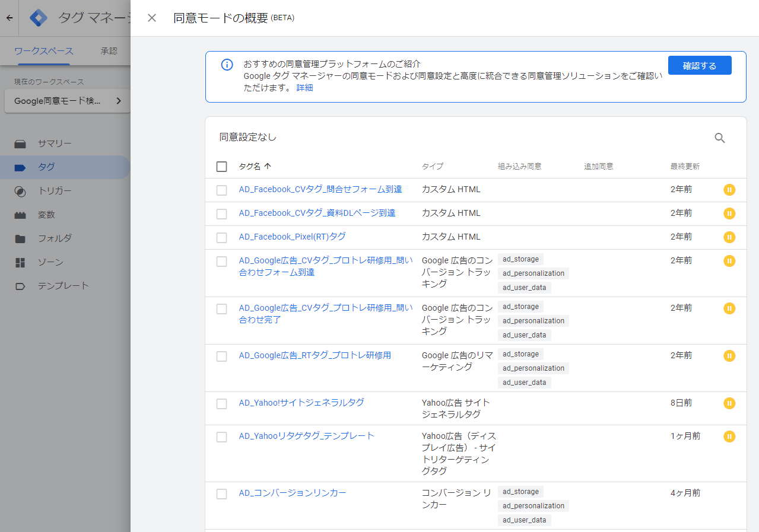Click ad_user_data chip in AD_Google広告_RTタグ row
The height and width of the screenshot is (532, 759).
524,383
